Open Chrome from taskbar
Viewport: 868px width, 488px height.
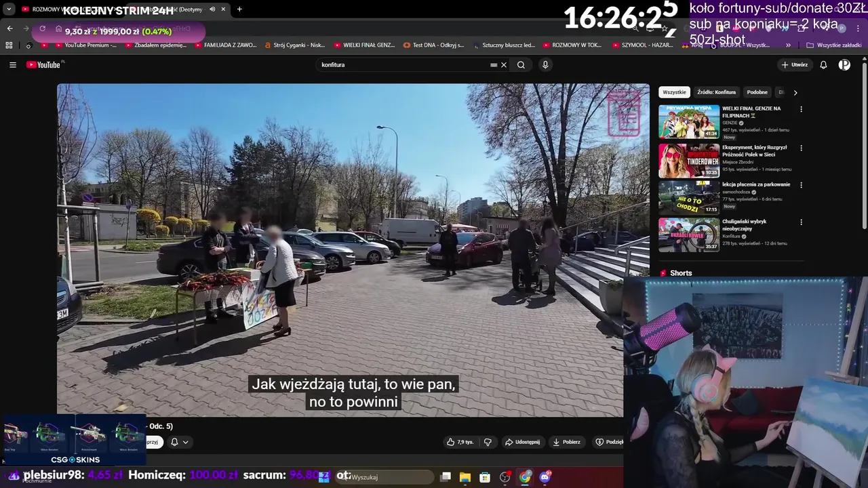[x=525, y=477]
